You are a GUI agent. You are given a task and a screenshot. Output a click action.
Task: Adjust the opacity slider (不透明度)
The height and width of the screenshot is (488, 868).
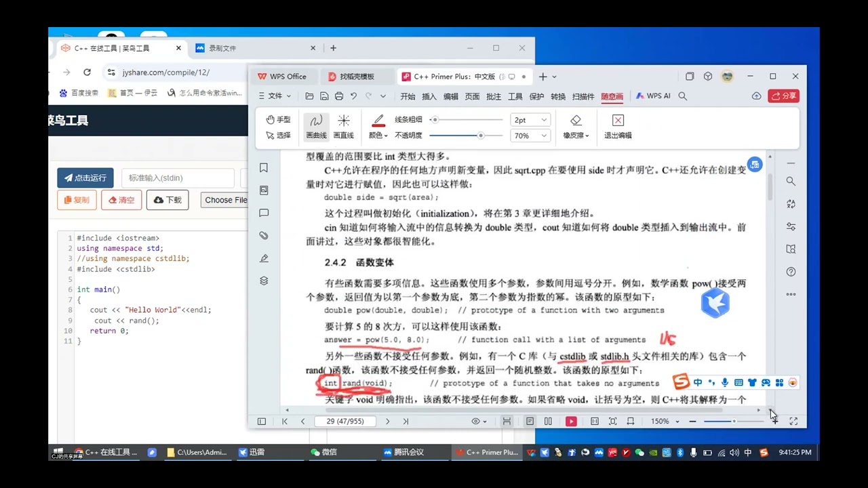point(467,136)
